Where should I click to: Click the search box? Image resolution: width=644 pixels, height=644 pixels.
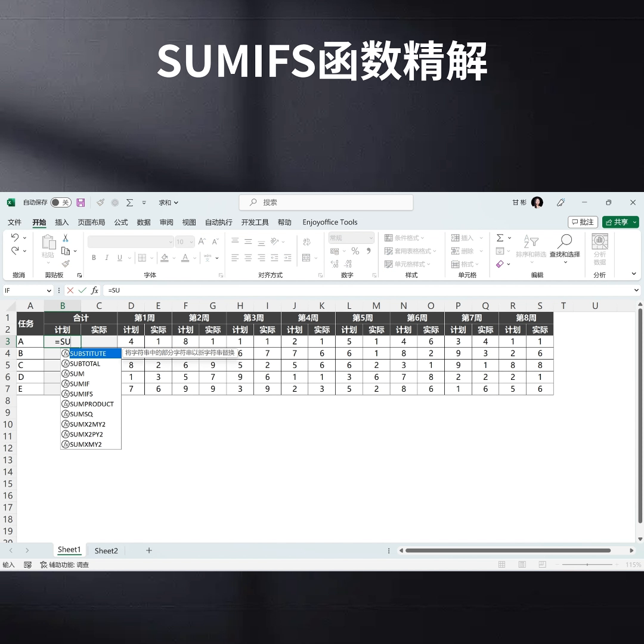click(x=326, y=203)
